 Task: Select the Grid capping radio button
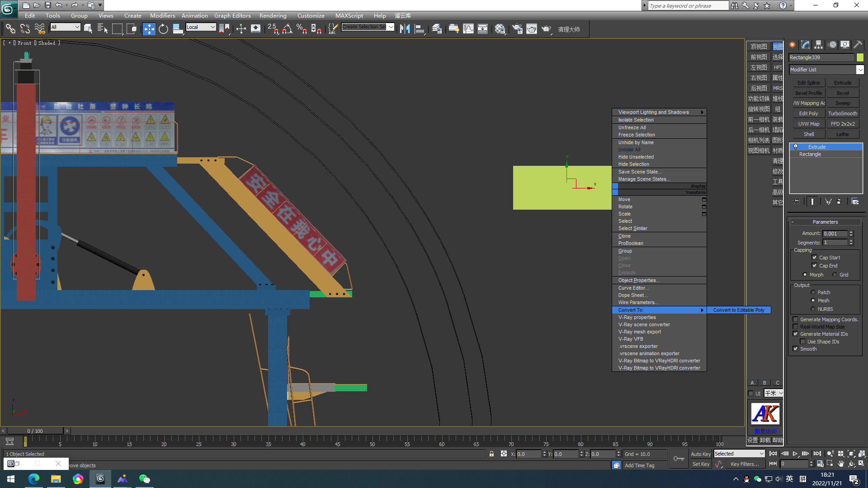point(835,275)
